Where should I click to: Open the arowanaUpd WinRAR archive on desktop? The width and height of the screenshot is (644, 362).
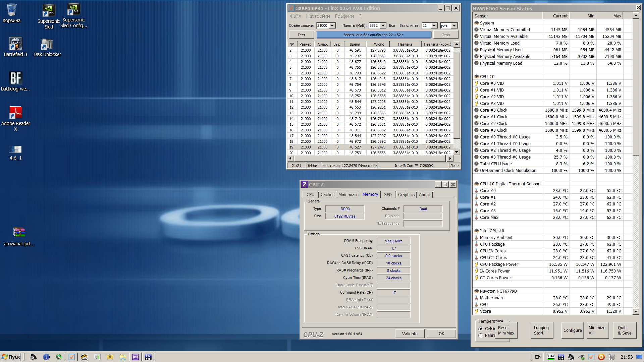tap(19, 236)
